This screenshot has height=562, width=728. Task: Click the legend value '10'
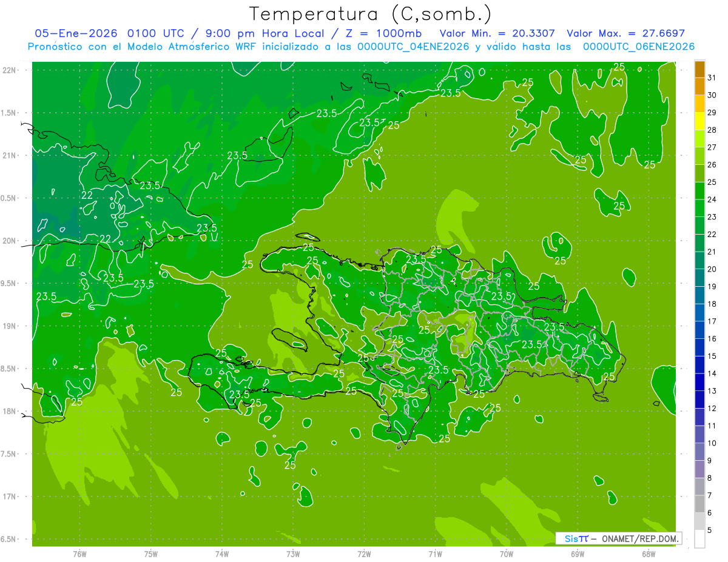pos(712,443)
